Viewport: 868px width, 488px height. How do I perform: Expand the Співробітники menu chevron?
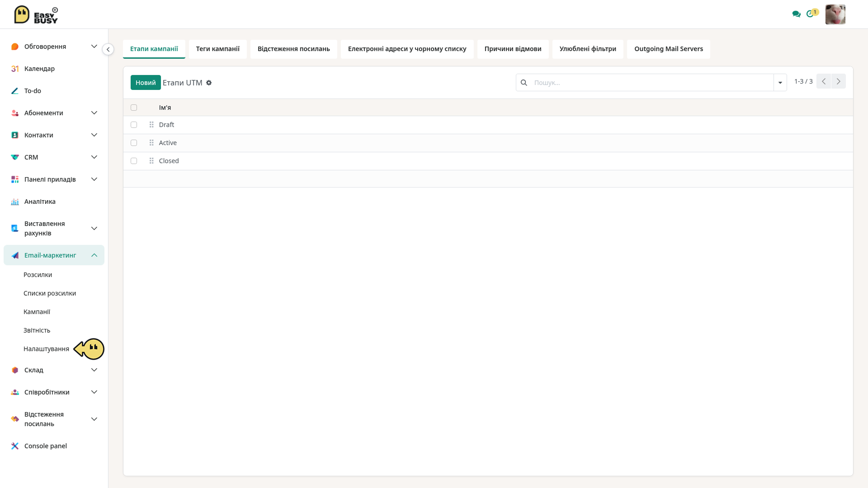[94, 392]
